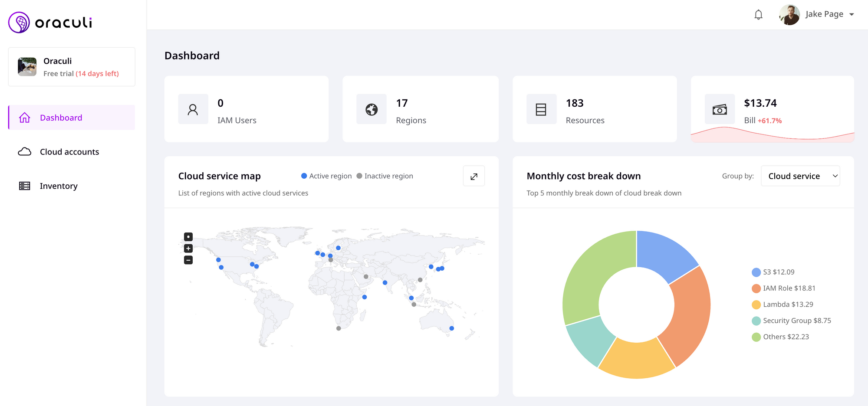The width and height of the screenshot is (868, 406).
Task: Click the Bill cash icon
Action: [720, 109]
